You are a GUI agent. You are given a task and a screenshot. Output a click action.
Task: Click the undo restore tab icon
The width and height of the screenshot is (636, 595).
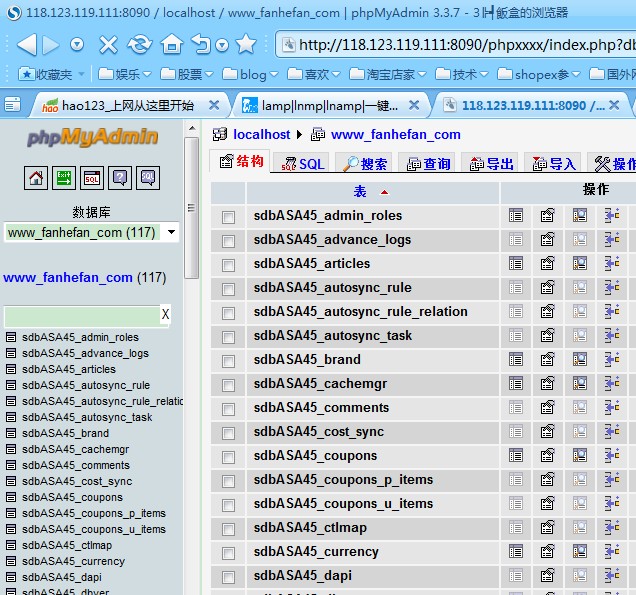tap(201, 44)
